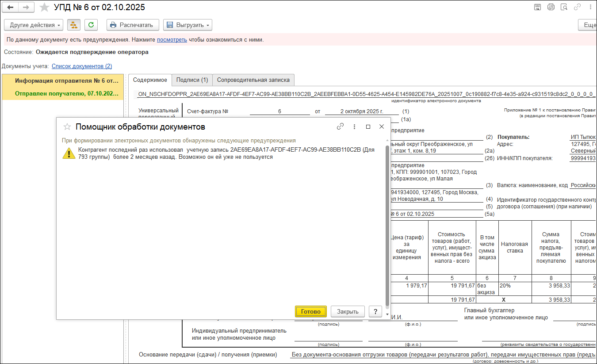Copy link via dialog's chain icon
The width and height of the screenshot is (597, 364).
point(340,126)
